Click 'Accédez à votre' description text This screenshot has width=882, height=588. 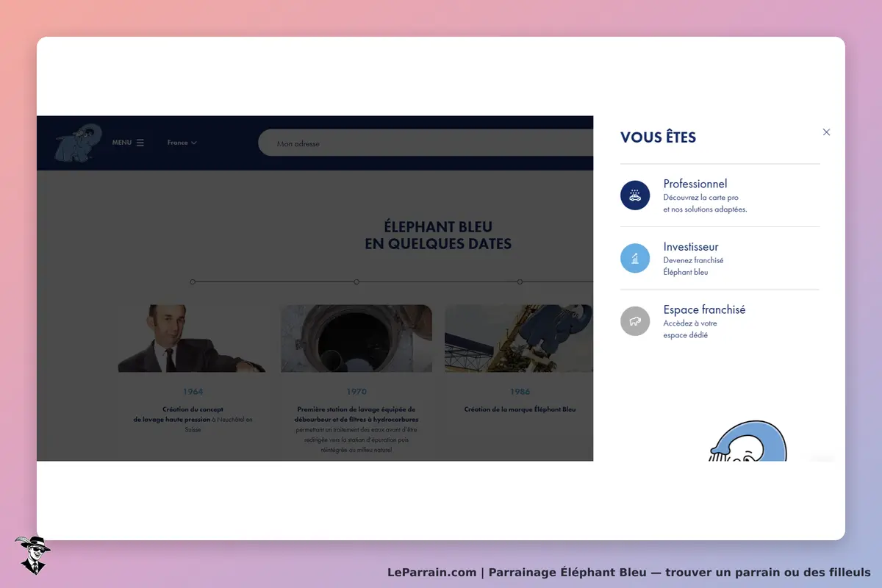tap(690, 323)
